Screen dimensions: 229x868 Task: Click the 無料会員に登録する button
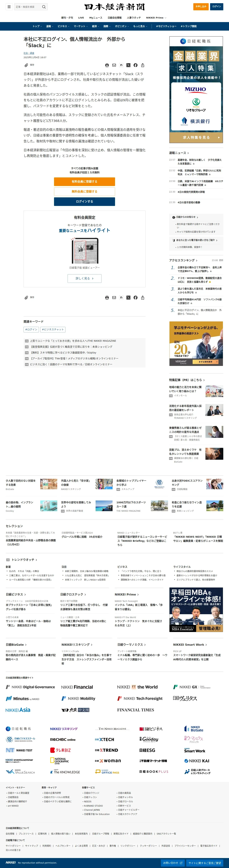click(84, 191)
